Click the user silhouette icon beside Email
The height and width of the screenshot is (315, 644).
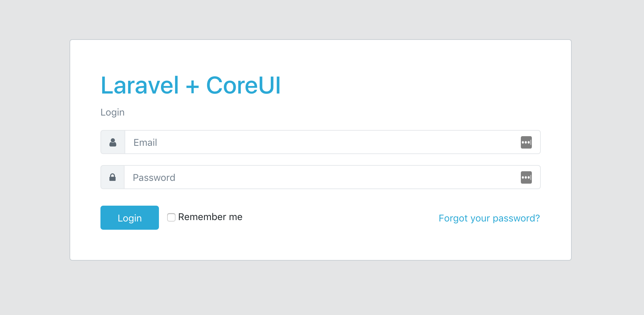pos(113,142)
